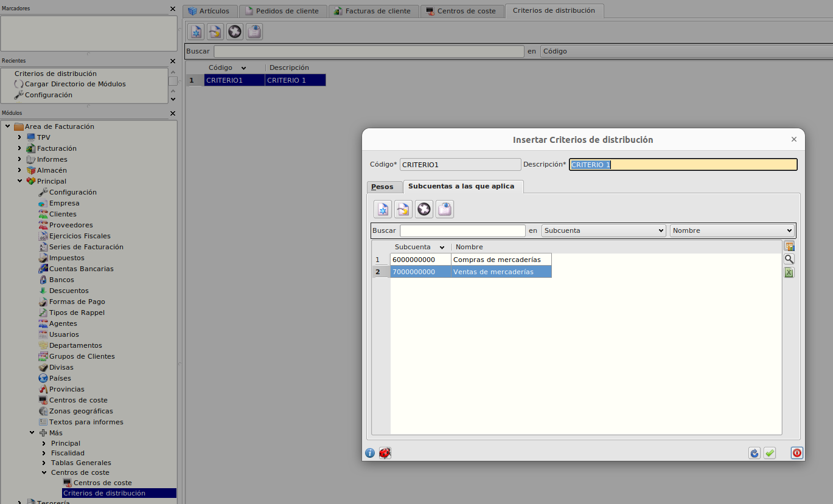Screen dimensions: 833x504
Task: Export subcuentas grid with Excel icon
Action: pos(789,272)
